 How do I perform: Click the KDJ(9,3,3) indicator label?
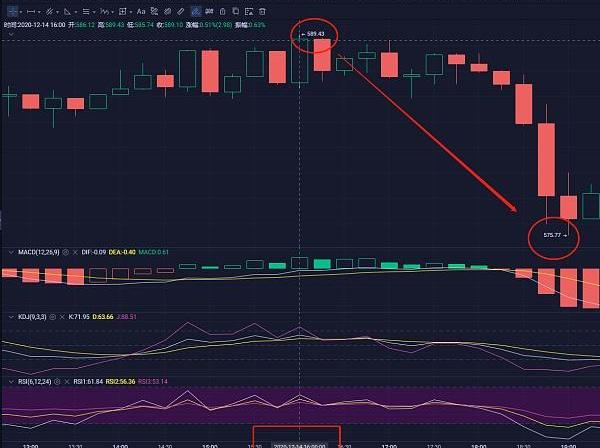32,317
